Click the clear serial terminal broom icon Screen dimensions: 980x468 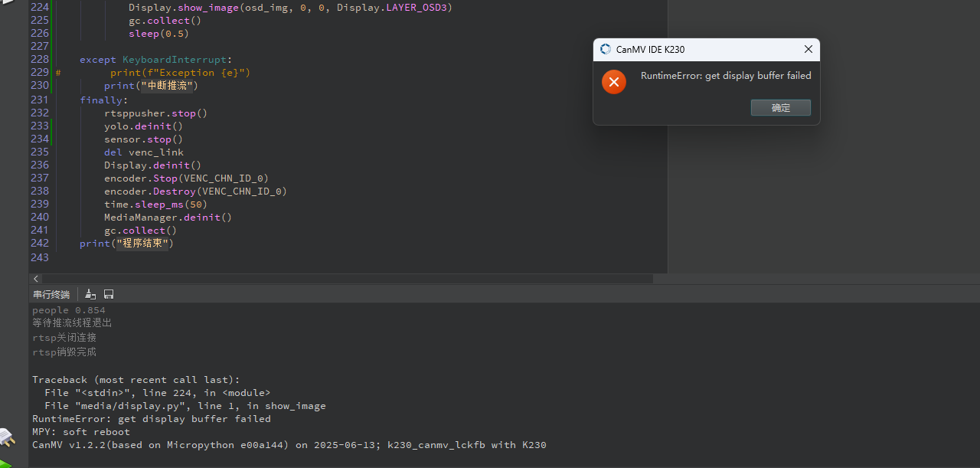tap(90, 294)
